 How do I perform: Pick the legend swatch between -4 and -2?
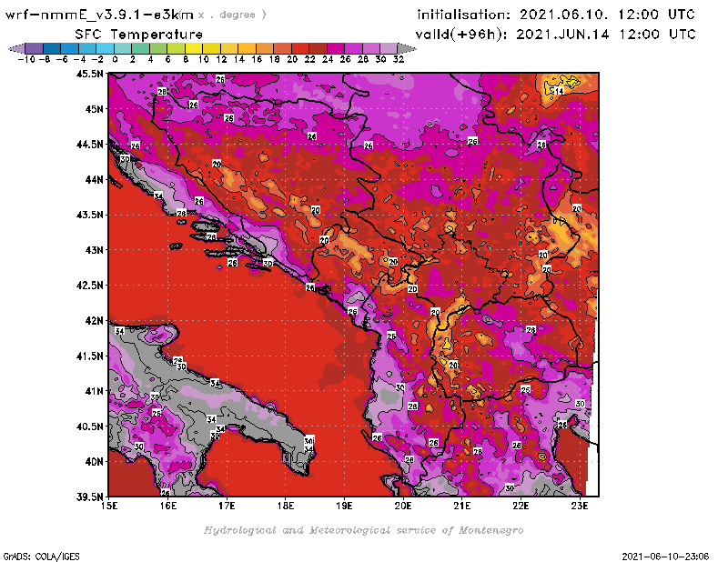(x=87, y=48)
